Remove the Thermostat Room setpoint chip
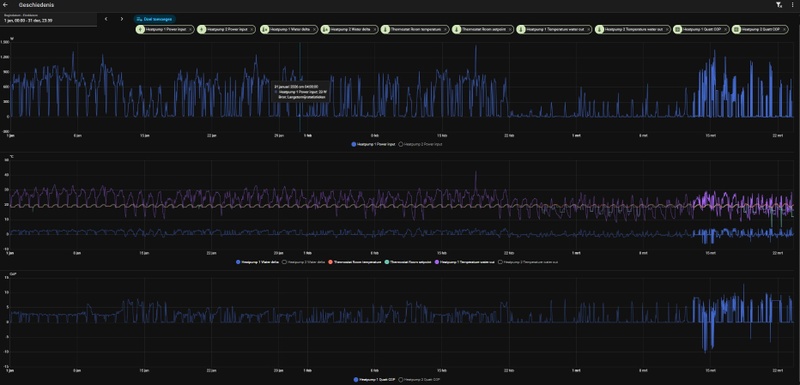800x385 pixels. coord(509,30)
